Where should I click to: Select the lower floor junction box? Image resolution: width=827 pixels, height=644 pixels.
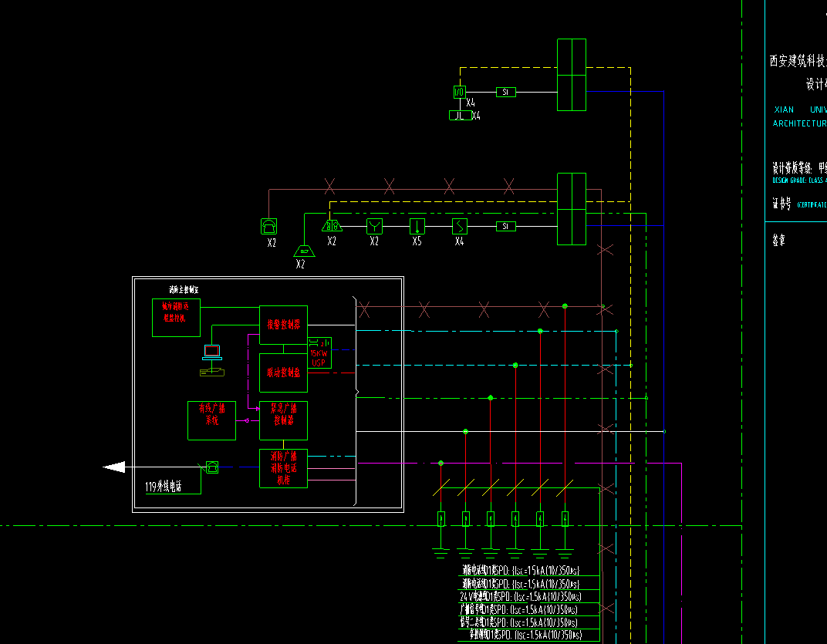pyautogui.click(x=572, y=209)
